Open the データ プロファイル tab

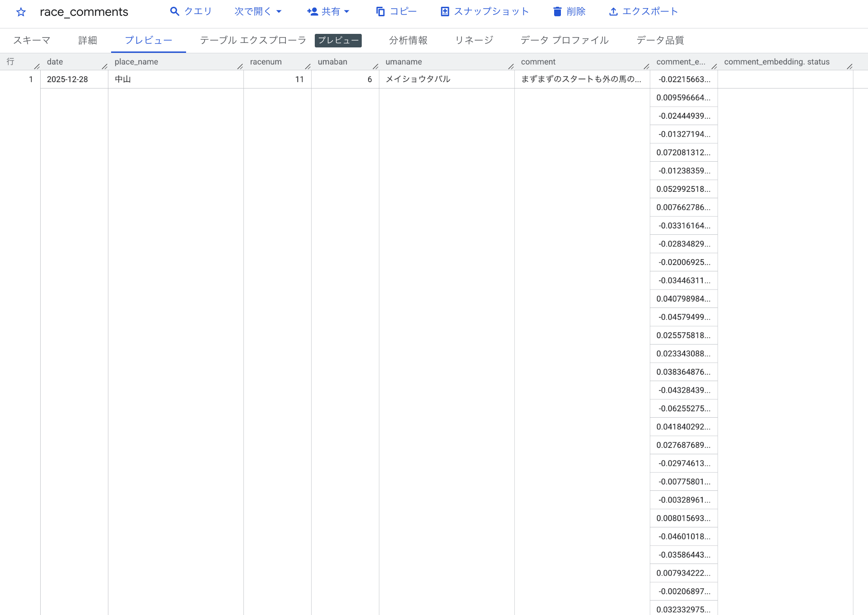pyautogui.click(x=565, y=40)
